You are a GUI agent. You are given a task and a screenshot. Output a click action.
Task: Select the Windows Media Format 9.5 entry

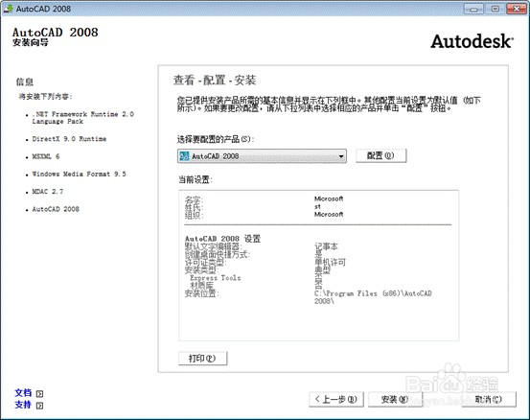pos(79,175)
